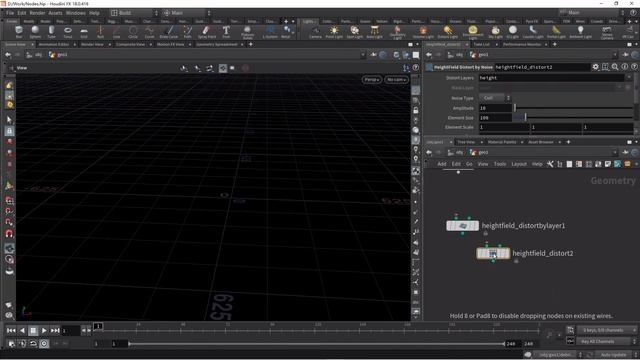The height and width of the screenshot is (360, 640).
Task: Open parameter pane help question icon
Action: pos(634,67)
